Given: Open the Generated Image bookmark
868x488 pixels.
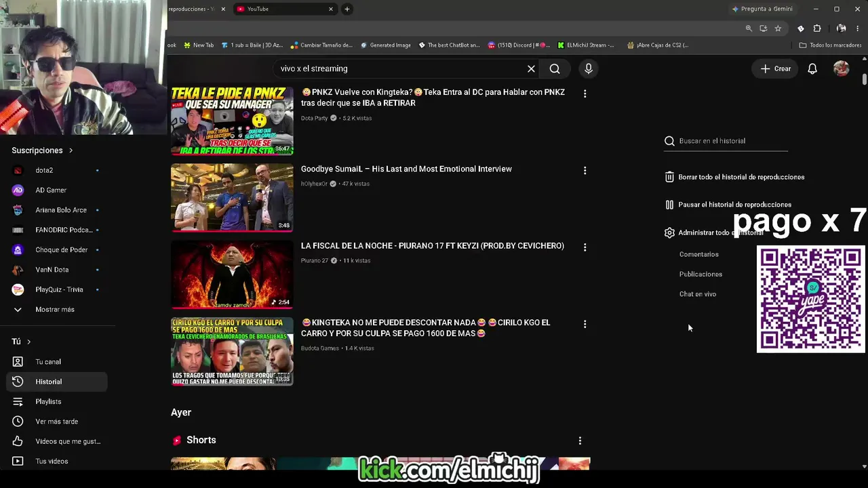Looking at the screenshot, I should pyautogui.click(x=385, y=45).
